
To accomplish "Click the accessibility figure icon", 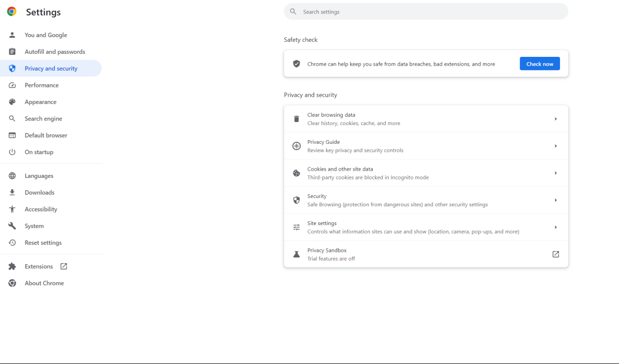I will click(x=12, y=209).
